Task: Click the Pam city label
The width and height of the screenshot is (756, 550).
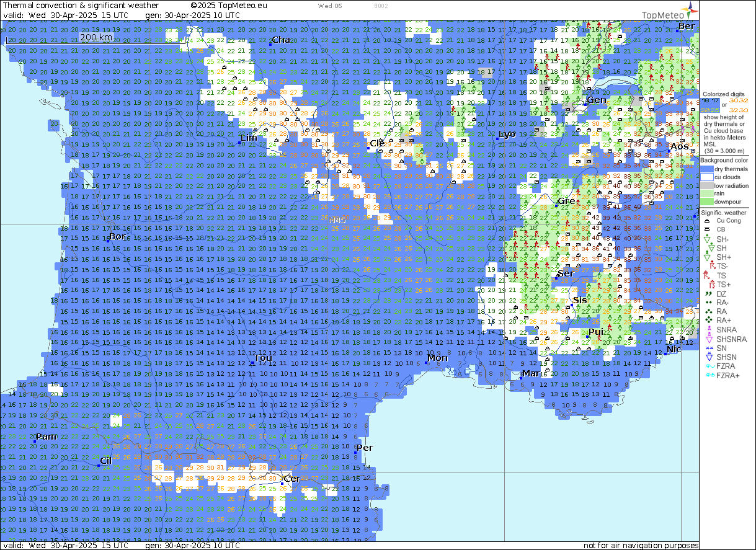Action: point(47,437)
